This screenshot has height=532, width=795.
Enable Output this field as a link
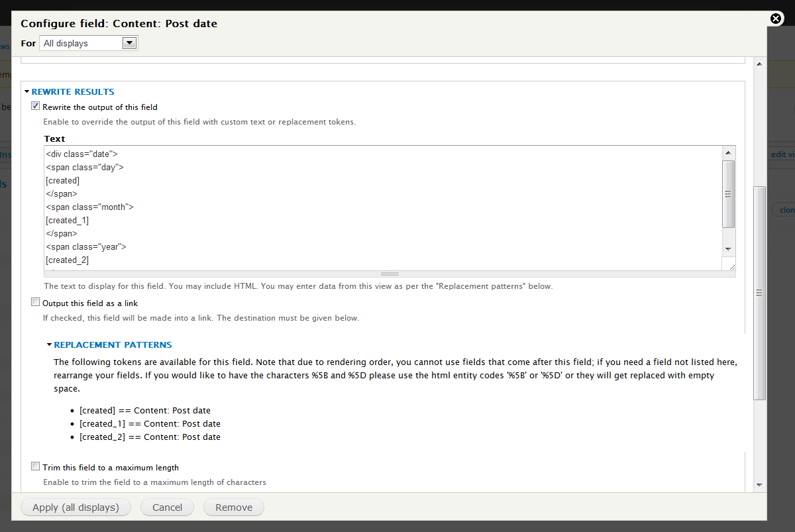36,303
